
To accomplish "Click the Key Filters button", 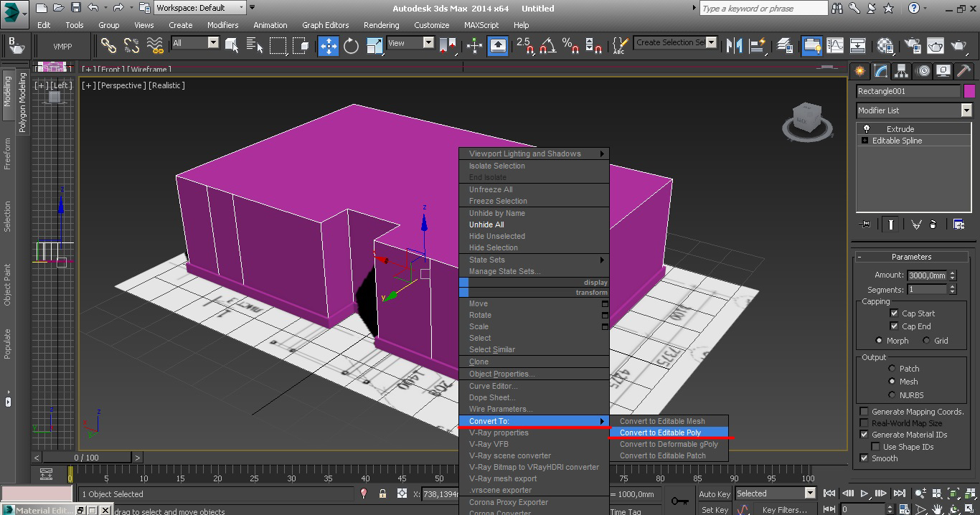I will (785, 509).
